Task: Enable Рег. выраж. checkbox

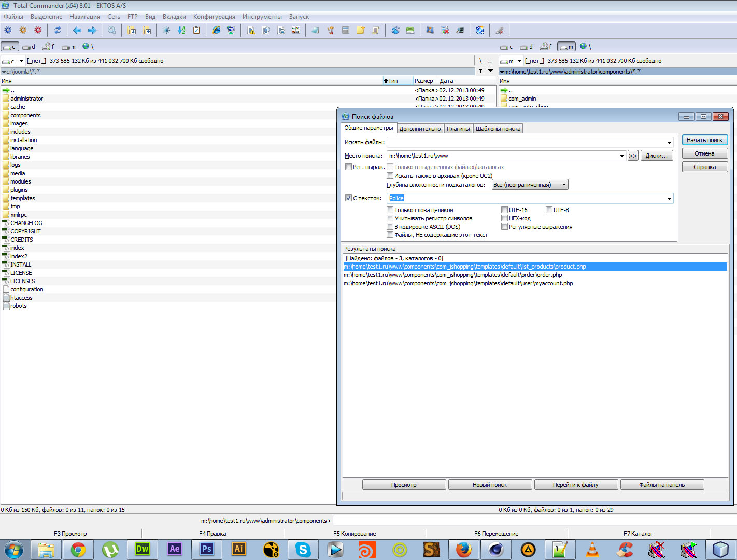Action: coord(349,167)
